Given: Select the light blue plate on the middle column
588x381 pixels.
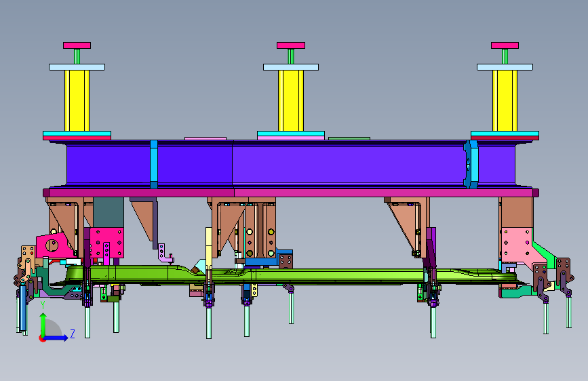Looking at the screenshot, I should coord(291,67).
